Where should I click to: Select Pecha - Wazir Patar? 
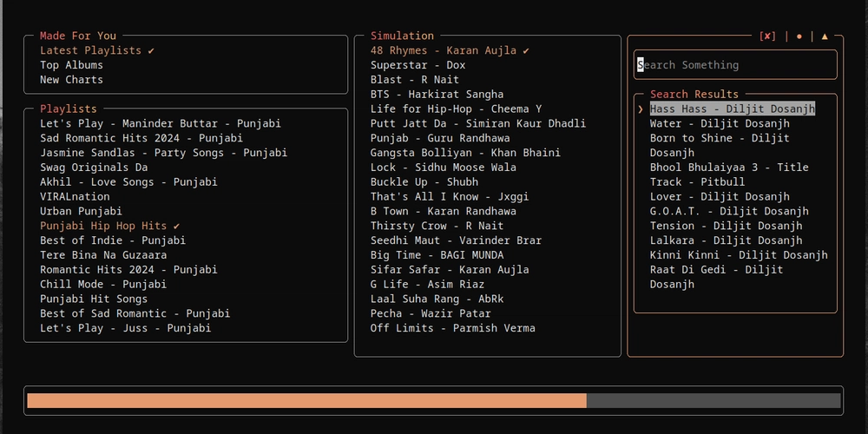tap(431, 313)
